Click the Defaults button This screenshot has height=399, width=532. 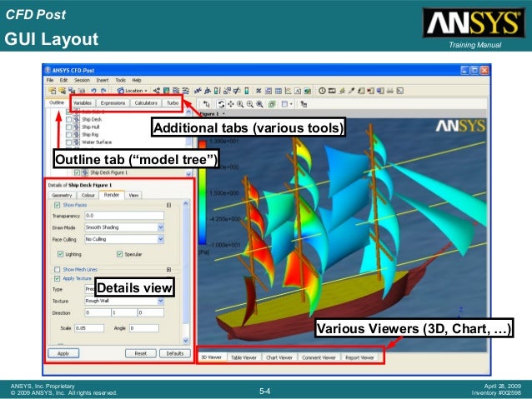tap(175, 353)
